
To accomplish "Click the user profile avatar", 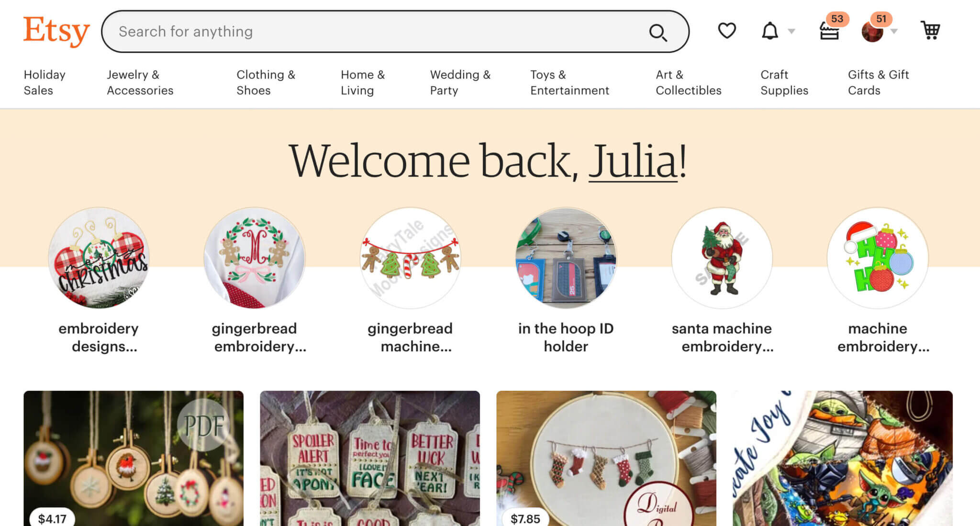I will click(872, 32).
